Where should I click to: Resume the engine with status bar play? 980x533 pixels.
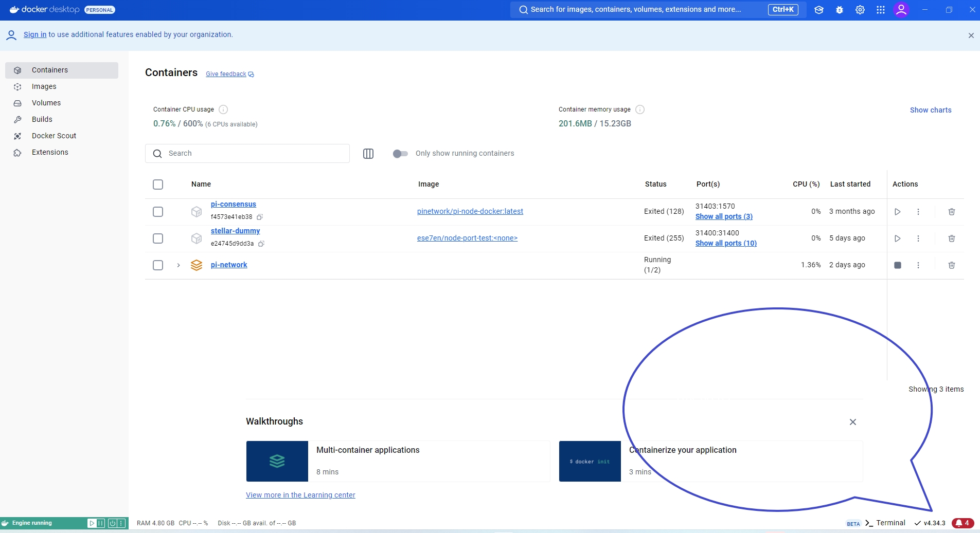coord(92,523)
